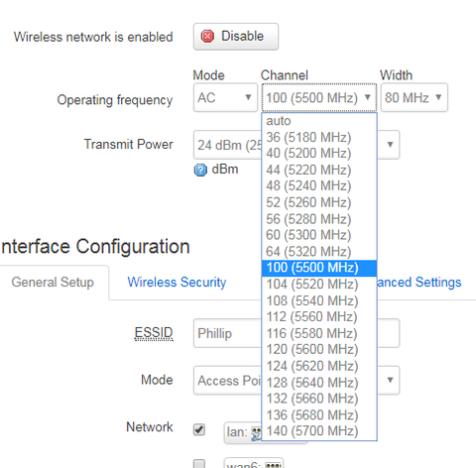The width and height of the screenshot is (476, 468).
Task: Choose channel 36 (5180 MHz)
Action: click(x=319, y=137)
